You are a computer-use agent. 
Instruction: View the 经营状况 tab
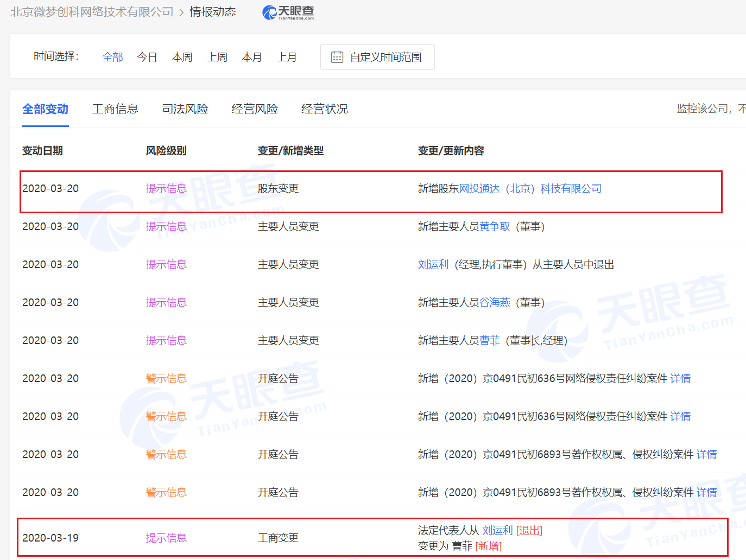325,109
